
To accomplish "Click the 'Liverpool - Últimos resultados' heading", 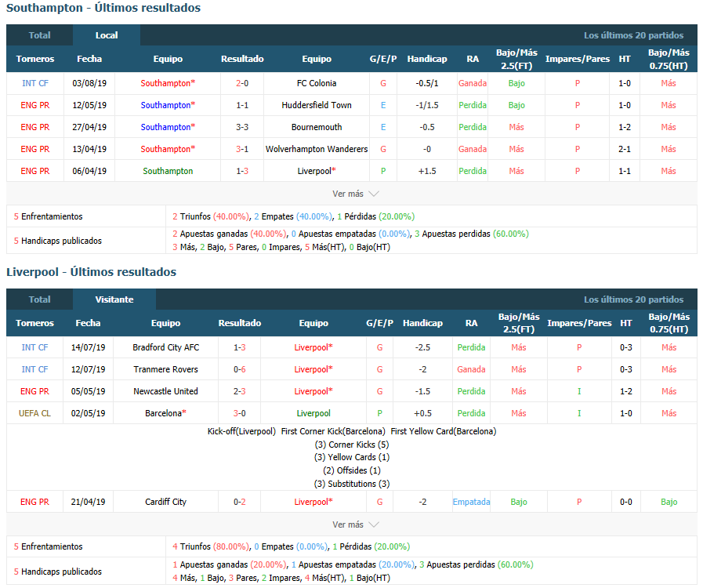I will click(x=92, y=272).
